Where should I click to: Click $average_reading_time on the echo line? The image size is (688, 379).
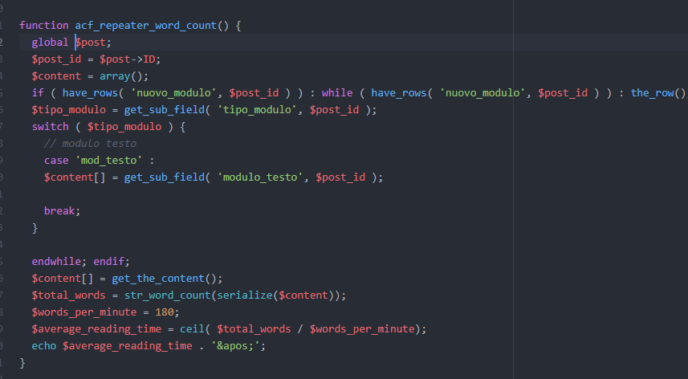127,346
